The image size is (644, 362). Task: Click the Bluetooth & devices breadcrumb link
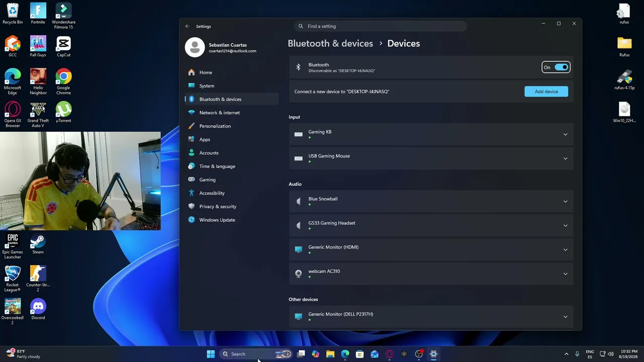point(330,43)
